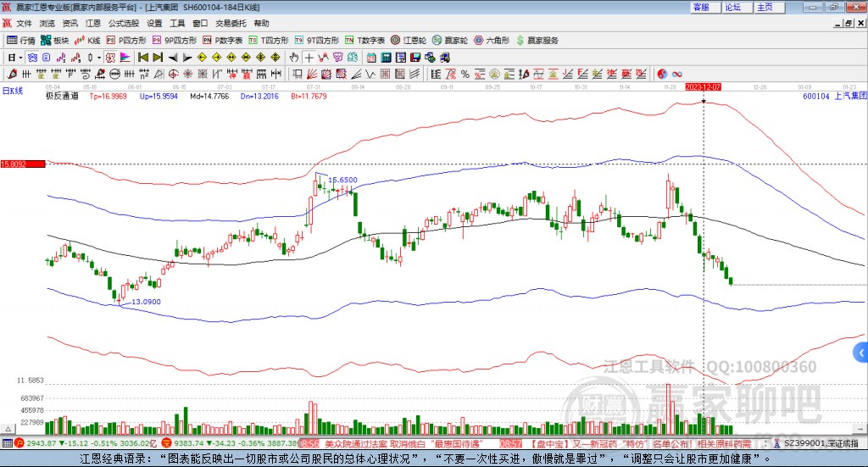Click the 16.6500 high price label
The image size is (868, 467).
point(342,180)
